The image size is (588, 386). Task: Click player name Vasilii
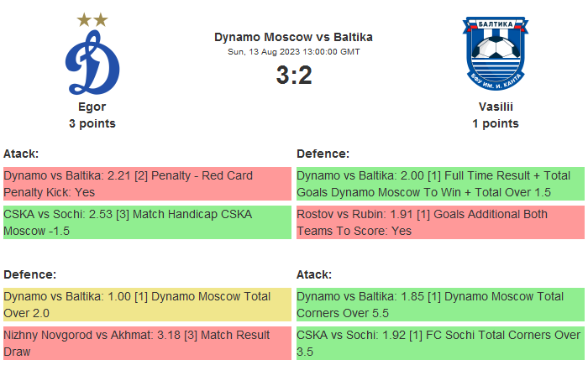pyautogui.click(x=495, y=107)
